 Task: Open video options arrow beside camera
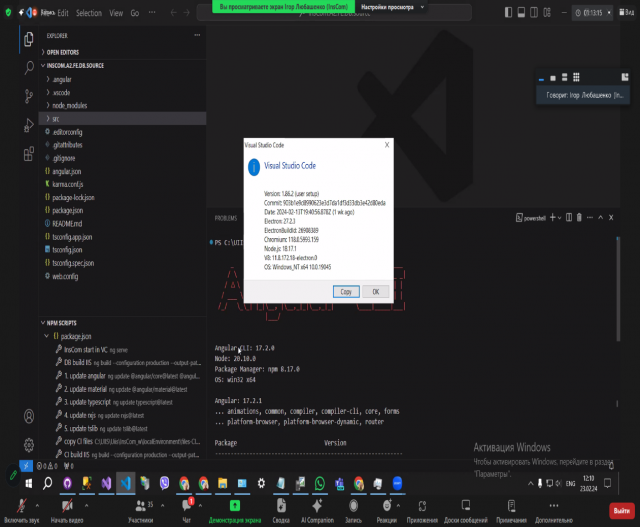click(x=86, y=505)
